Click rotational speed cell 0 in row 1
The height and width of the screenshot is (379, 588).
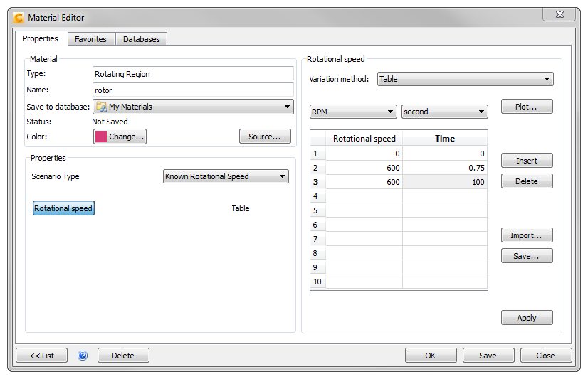(364, 154)
